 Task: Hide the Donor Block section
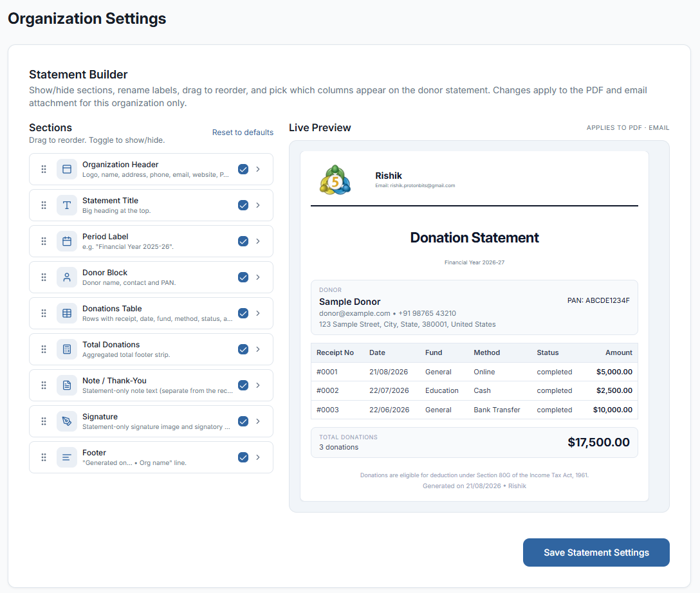243,277
